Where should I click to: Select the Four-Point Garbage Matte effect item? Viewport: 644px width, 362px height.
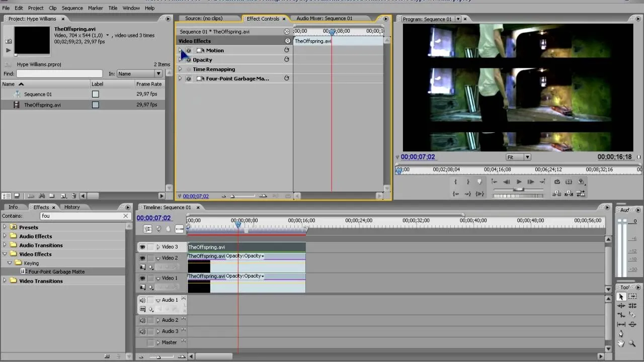pos(56,271)
